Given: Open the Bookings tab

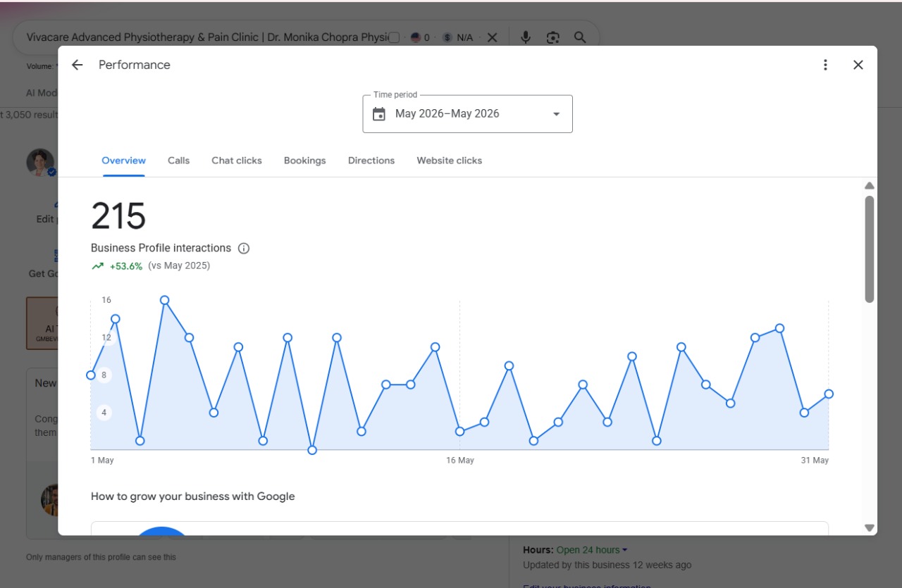Looking at the screenshot, I should point(305,161).
